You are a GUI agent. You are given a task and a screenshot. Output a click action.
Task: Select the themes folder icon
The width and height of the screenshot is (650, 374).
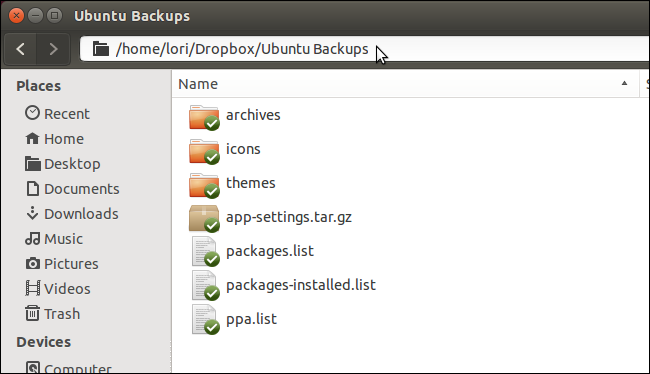tap(204, 185)
